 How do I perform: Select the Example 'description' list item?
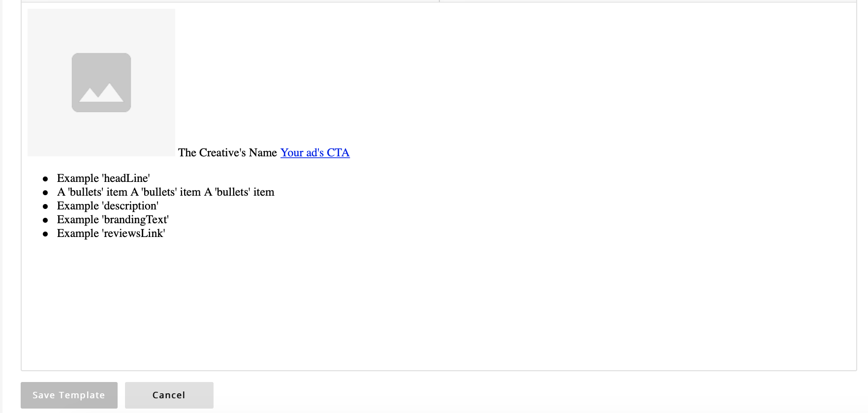pos(108,206)
